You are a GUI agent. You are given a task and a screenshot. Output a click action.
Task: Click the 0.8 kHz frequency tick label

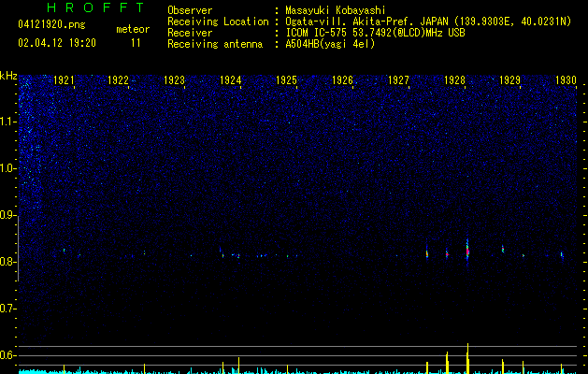pos(7,262)
